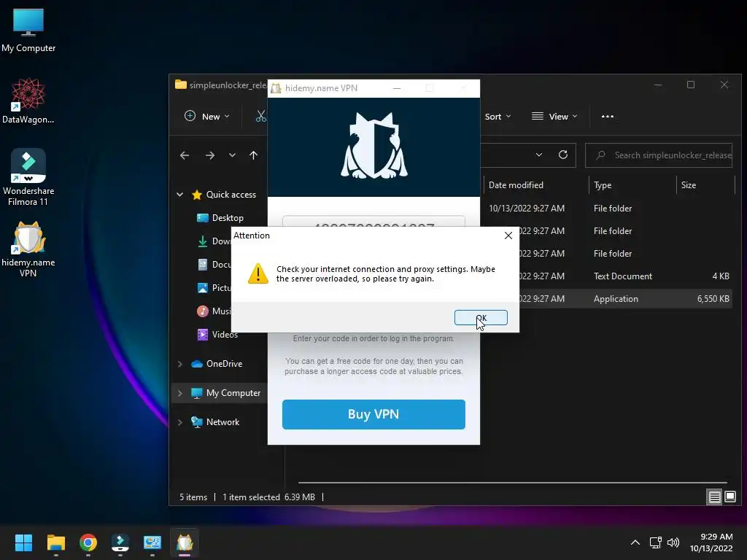The image size is (747, 560).
Task: Open DataWagon desktop shortcut
Action: click(x=28, y=101)
